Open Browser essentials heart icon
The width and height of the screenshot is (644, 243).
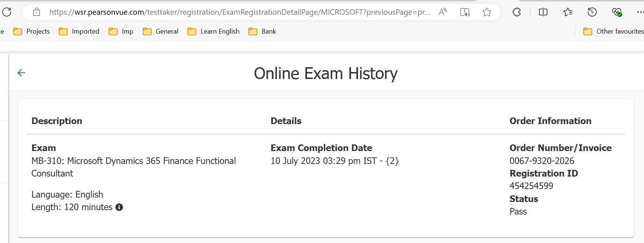617,12
